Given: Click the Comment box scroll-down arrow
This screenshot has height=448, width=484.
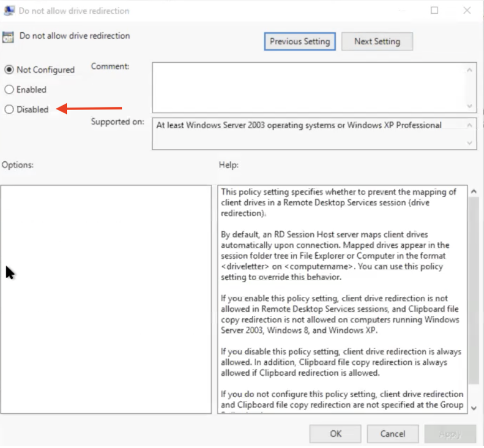Looking at the screenshot, I should (x=470, y=106).
